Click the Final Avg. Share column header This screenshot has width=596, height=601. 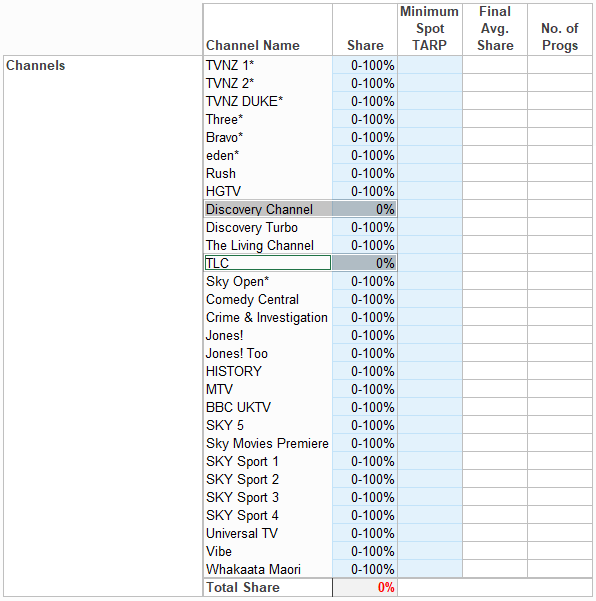tap(495, 30)
